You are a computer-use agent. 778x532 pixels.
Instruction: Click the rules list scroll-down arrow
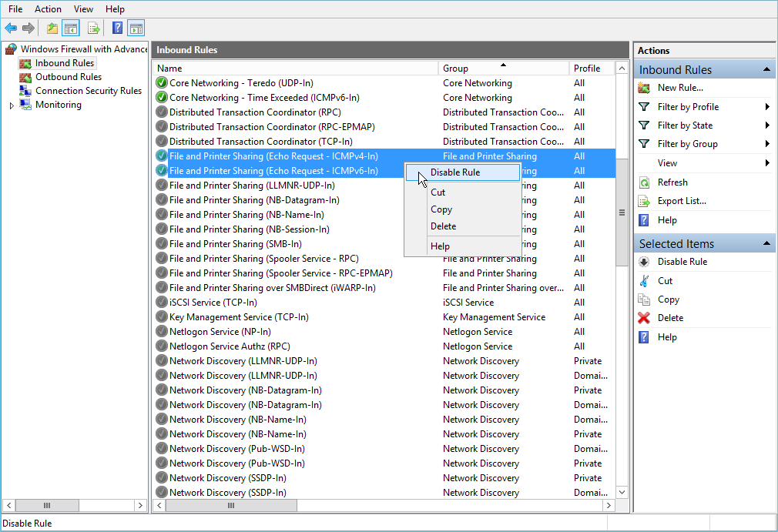pyautogui.click(x=622, y=492)
